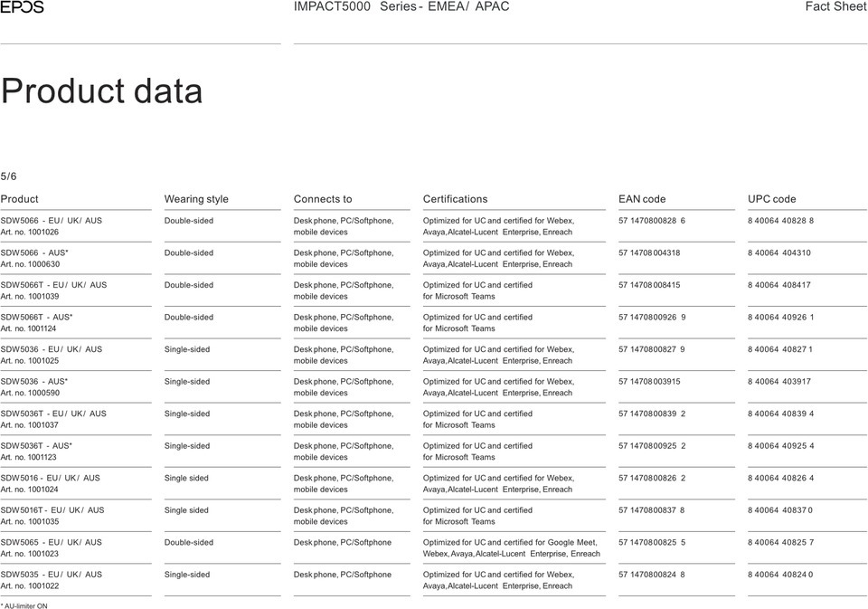The height and width of the screenshot is (609, 868).
Task: Click the Certifications column header
Action: (x=455, y=199)
